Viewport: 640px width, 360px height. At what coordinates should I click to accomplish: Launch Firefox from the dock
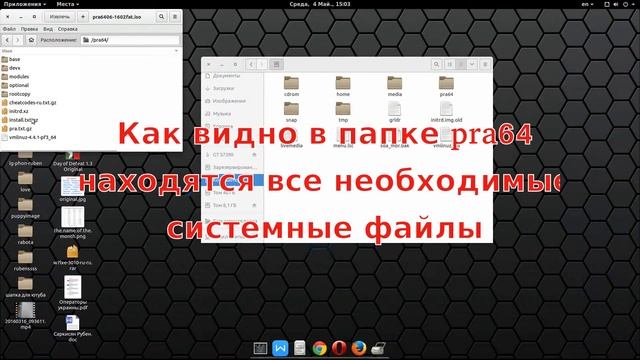[358, 348]
